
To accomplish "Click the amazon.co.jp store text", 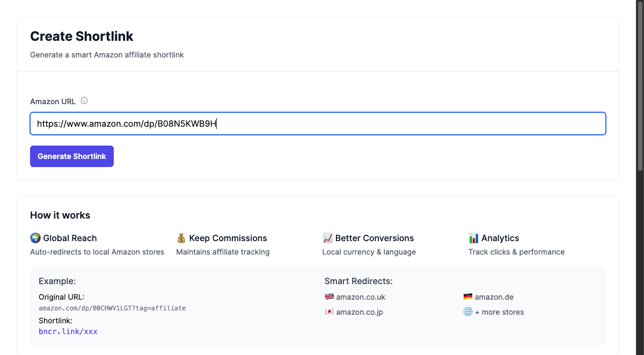I will click(x=360, y=312).
